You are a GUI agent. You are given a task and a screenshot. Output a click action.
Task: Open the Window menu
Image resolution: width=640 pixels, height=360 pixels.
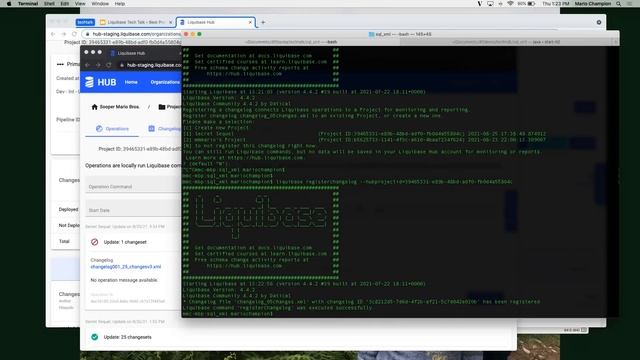(x=100, y=4)
